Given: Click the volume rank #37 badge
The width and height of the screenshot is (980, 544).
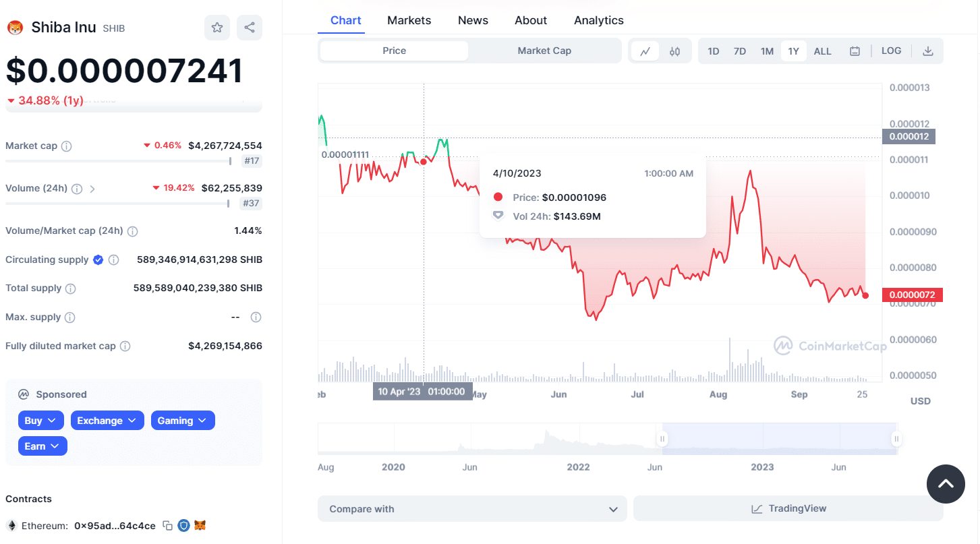Looking at the screenshot, I should pos(252,204).
